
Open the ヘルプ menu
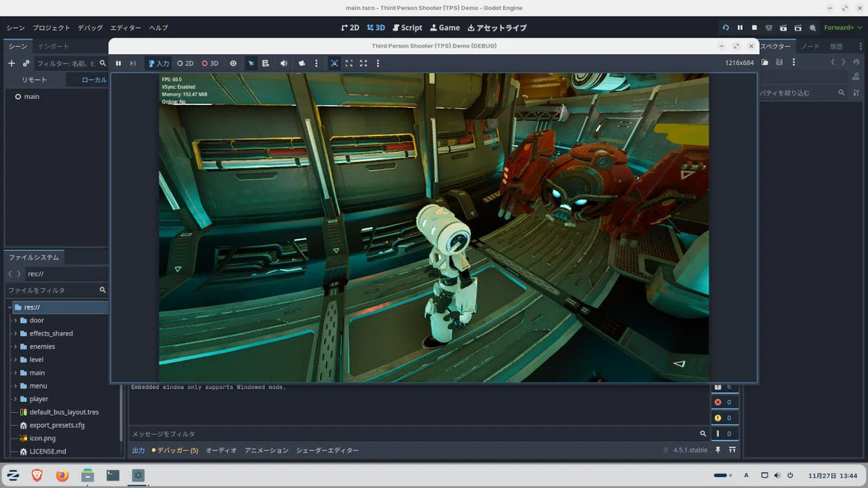tap(158, 27)
